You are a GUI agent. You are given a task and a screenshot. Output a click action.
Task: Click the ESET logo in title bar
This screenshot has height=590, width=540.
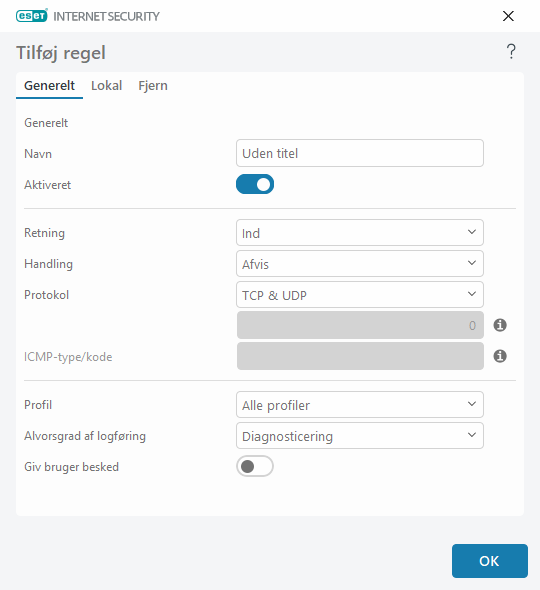tap(32, 16)
